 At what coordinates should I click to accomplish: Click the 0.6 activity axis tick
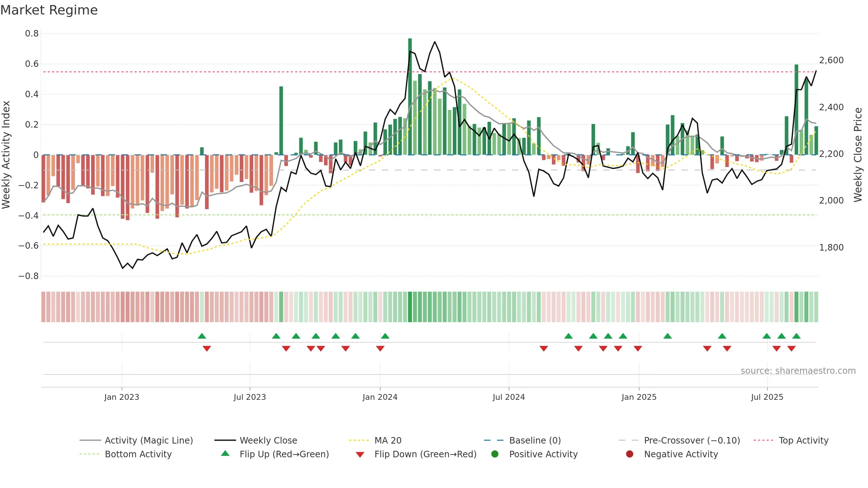[x=32, y=64]
